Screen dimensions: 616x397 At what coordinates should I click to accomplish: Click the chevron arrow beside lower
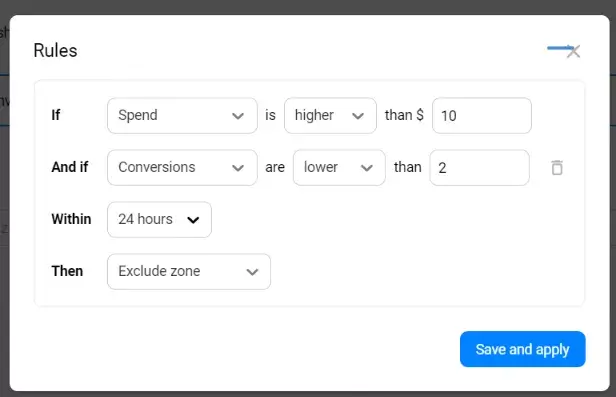[x=367, y=168]
